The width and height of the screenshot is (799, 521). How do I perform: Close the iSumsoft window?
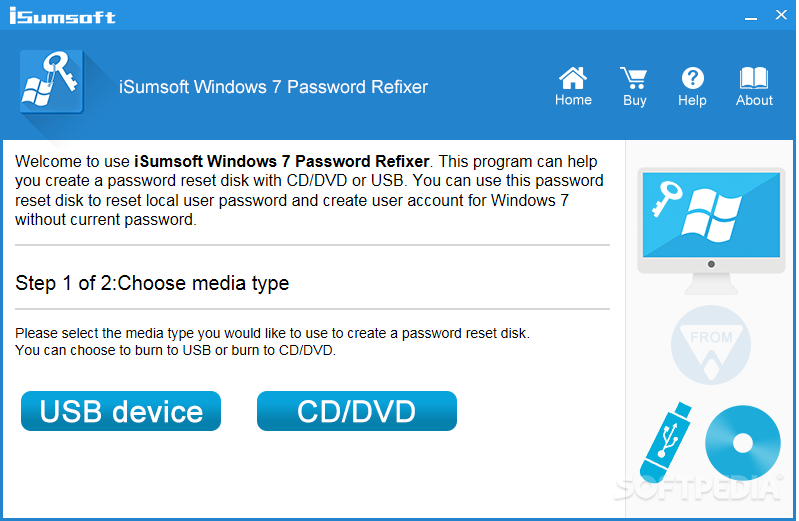tap(781, 15)
